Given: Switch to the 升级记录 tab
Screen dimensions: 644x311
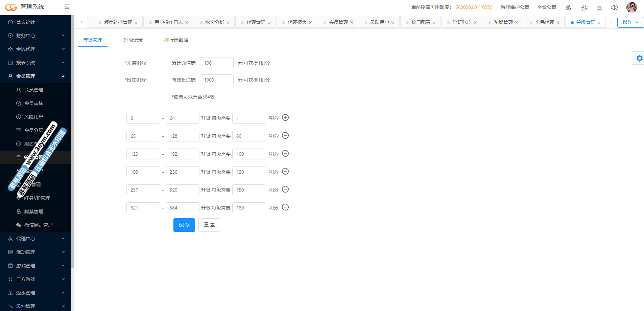Looking at the screenshot, I should pyautogui.click(x=133, y=40).
